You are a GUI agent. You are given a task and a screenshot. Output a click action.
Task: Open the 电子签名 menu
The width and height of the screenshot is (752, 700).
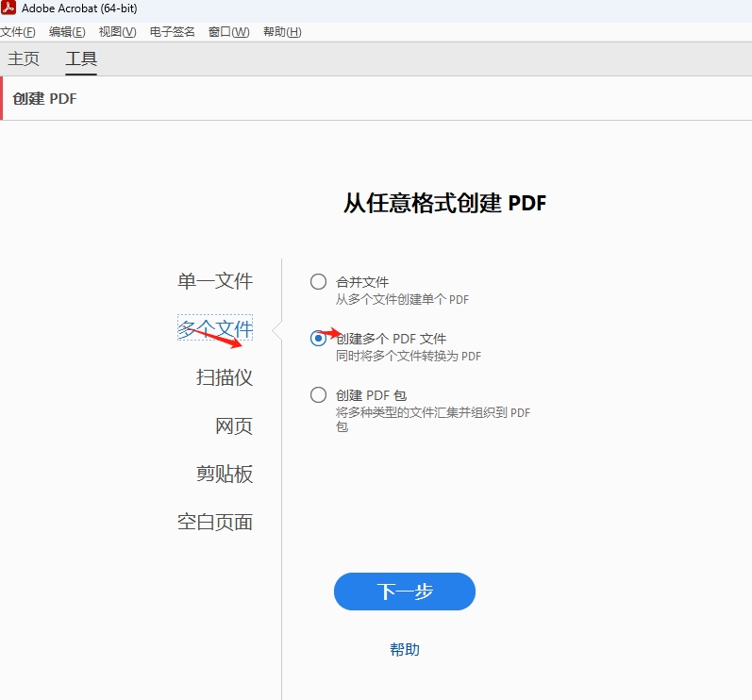(172, 32)
